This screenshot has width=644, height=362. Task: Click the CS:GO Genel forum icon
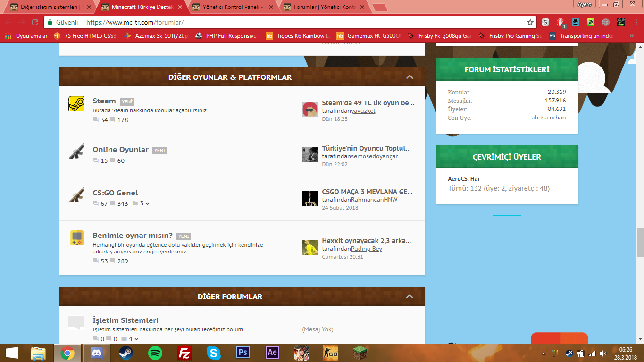[x=76, y=194]
